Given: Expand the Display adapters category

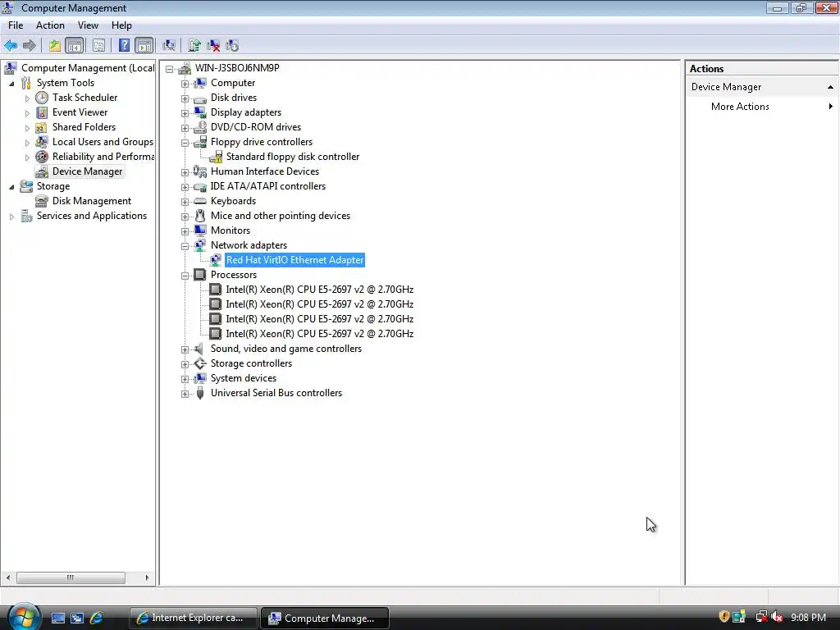Looking at the screenshot, I should pos(185,113).
